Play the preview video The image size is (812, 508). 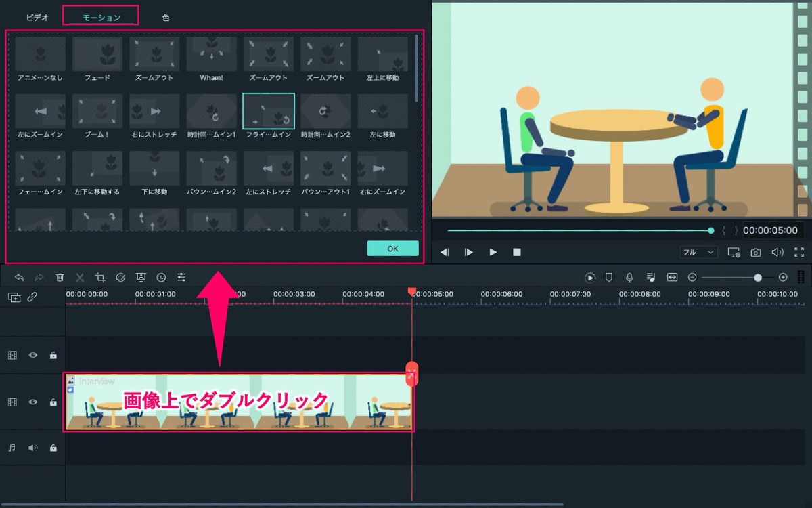pyautogui.click(x=493, y=252)
